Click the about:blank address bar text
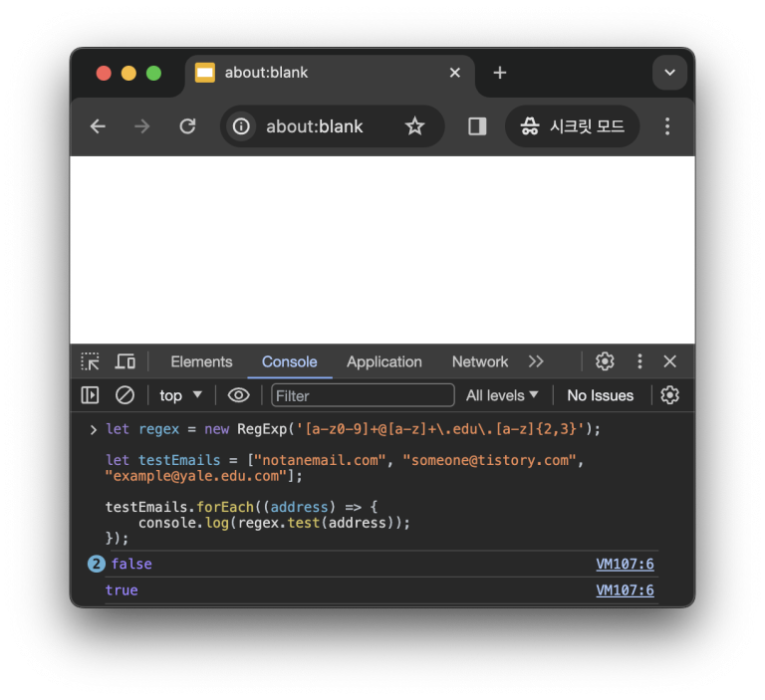This screenshot has height=700, width=765. pos(314,126)
